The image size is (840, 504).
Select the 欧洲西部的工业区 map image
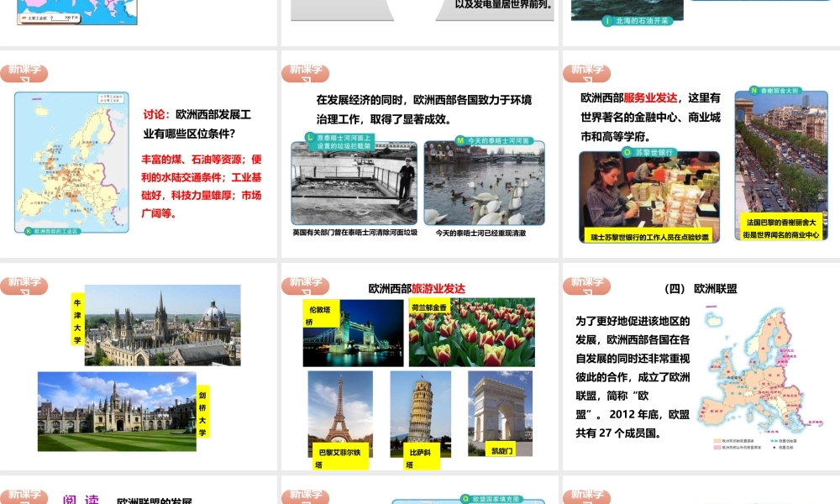tap(71, 162)
